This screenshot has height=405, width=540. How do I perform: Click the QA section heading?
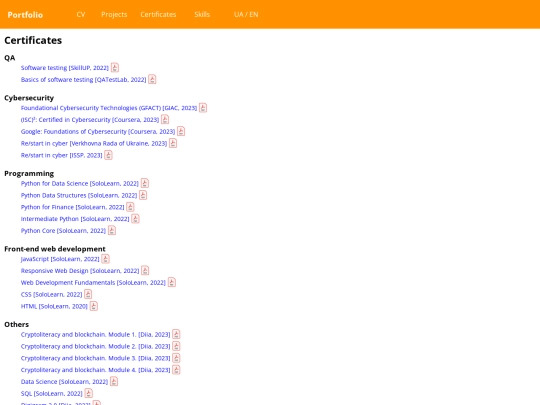point(10,58)
